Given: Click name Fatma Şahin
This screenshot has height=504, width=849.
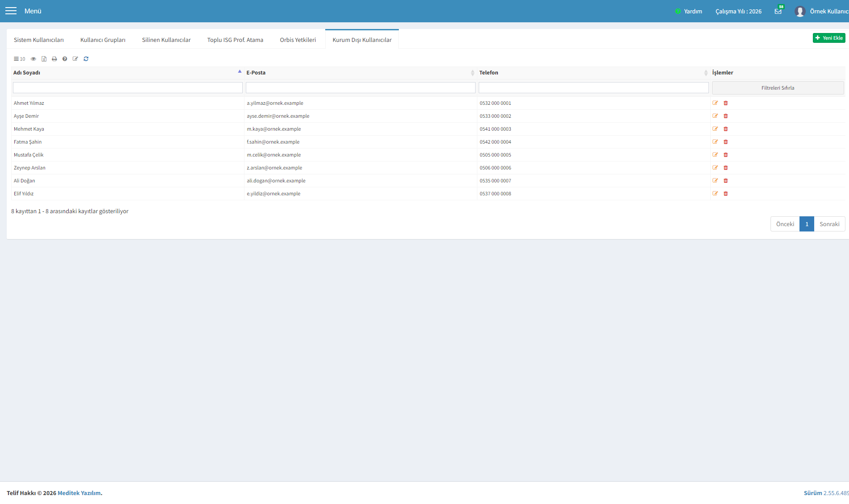Looking at the screenshot, I should pos(28,142).
